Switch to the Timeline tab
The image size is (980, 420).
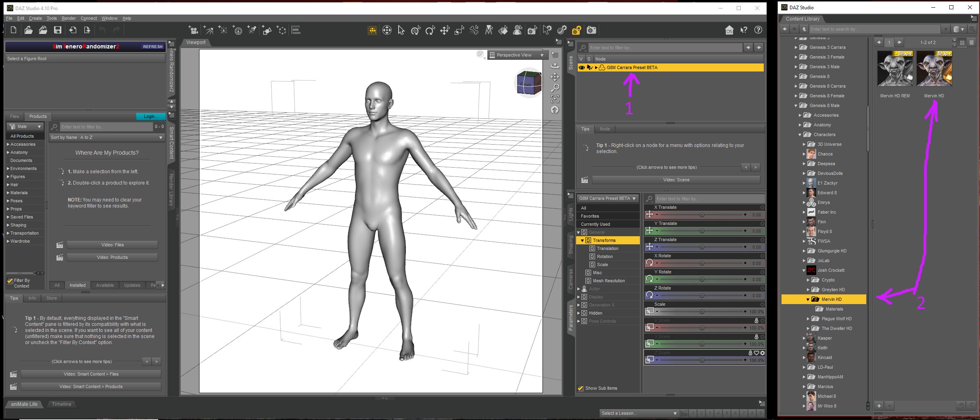click(61, 404)
